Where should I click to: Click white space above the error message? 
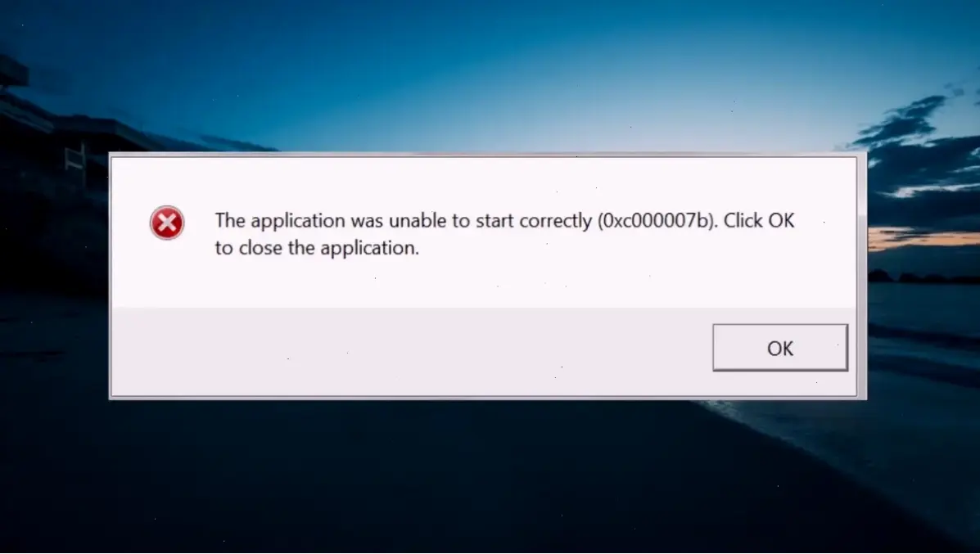481,181
